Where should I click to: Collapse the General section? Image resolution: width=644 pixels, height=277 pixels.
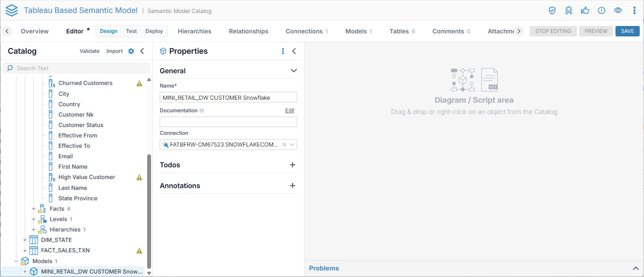point(294,71)
